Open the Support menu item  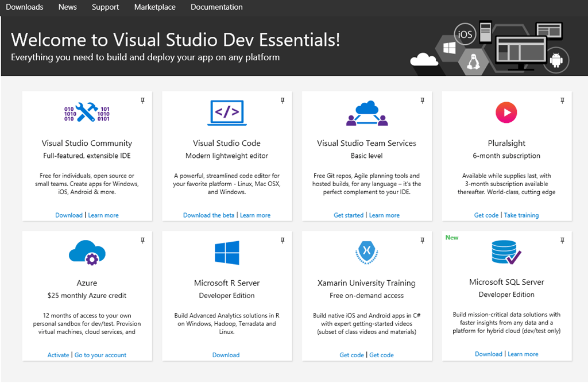[x=106, y=7]
